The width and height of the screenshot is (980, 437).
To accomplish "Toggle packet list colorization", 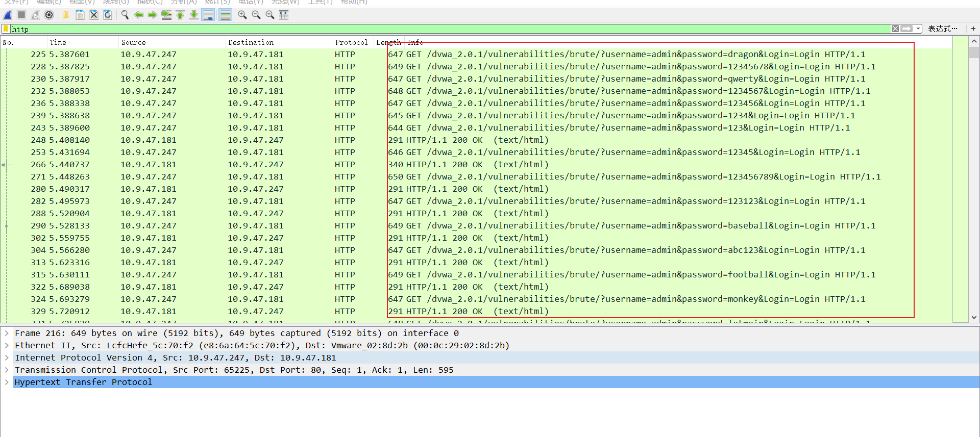I will coord(225,15).
